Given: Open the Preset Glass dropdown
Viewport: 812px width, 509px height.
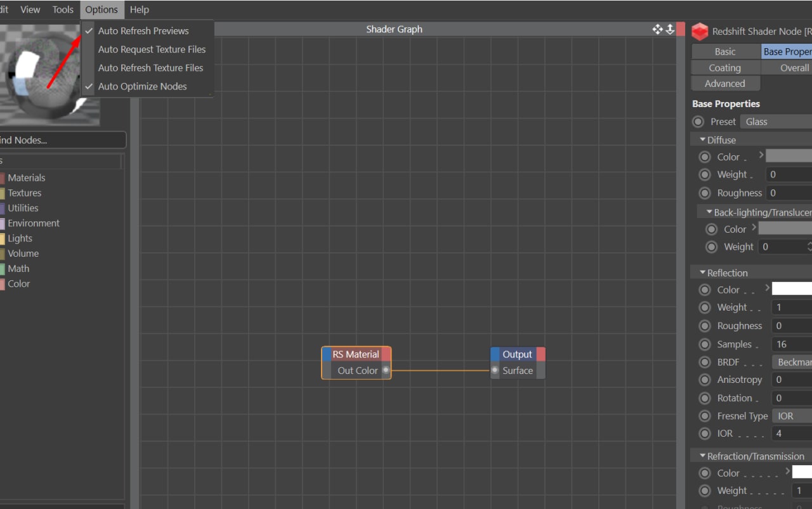Looking at the screenshot, I should point(776,122).
